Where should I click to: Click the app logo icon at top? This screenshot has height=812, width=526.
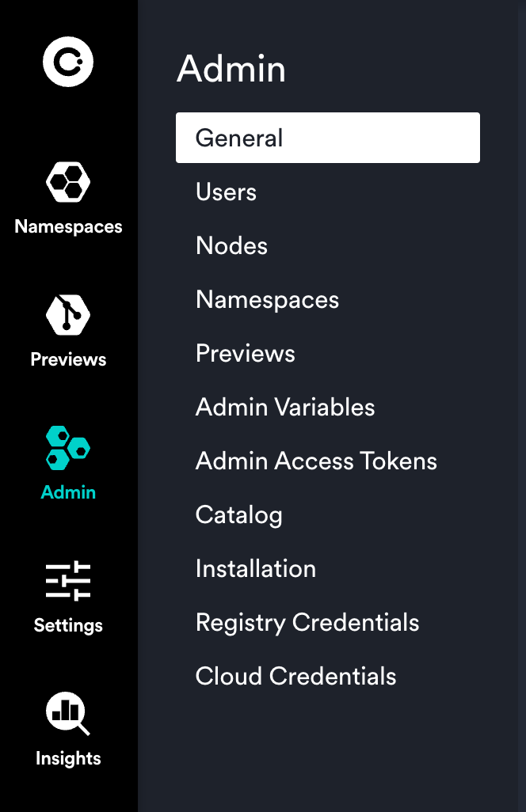pyautogui.click(x=68, y=61)
